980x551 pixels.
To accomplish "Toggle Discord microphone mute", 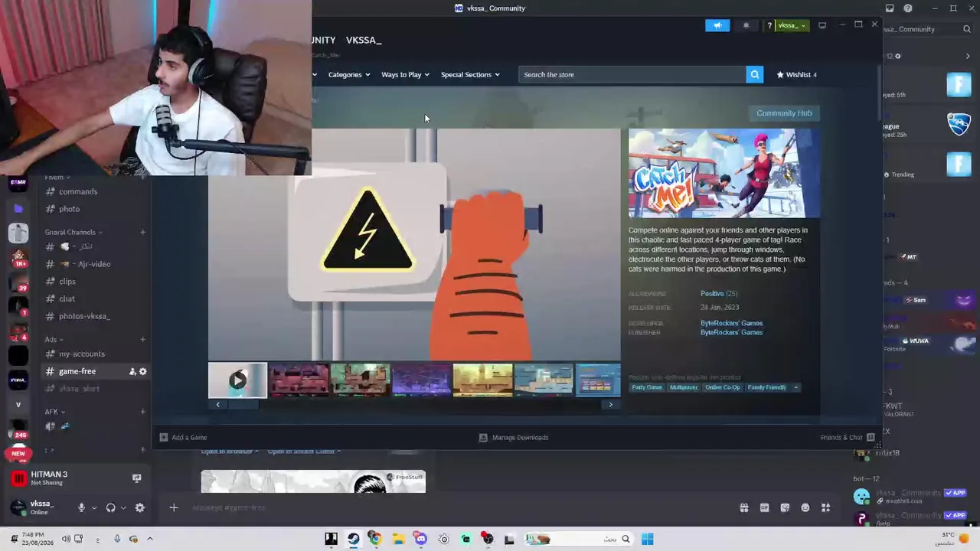I will (x=81, y=507).
